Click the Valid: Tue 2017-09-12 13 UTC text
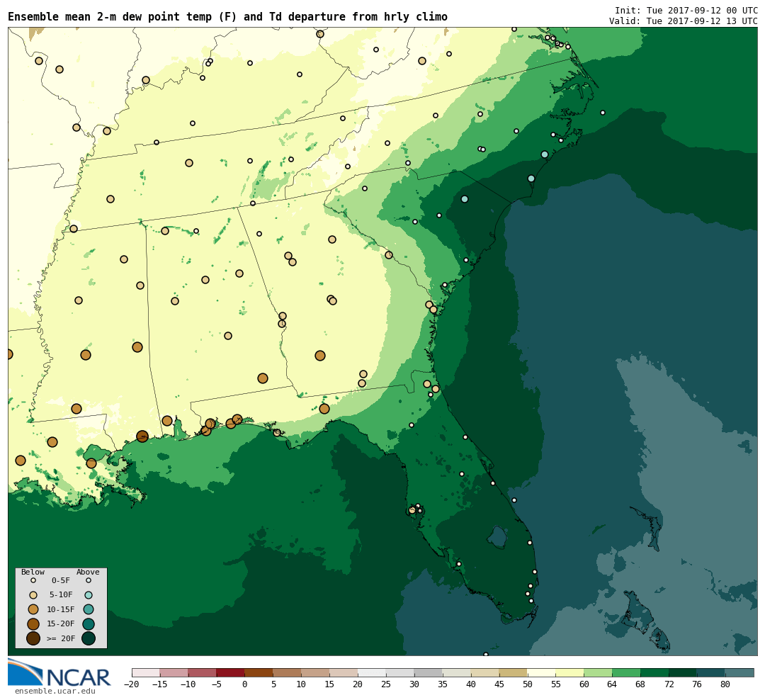Screen dimensions: 765x700 click(x=683, y=21)
